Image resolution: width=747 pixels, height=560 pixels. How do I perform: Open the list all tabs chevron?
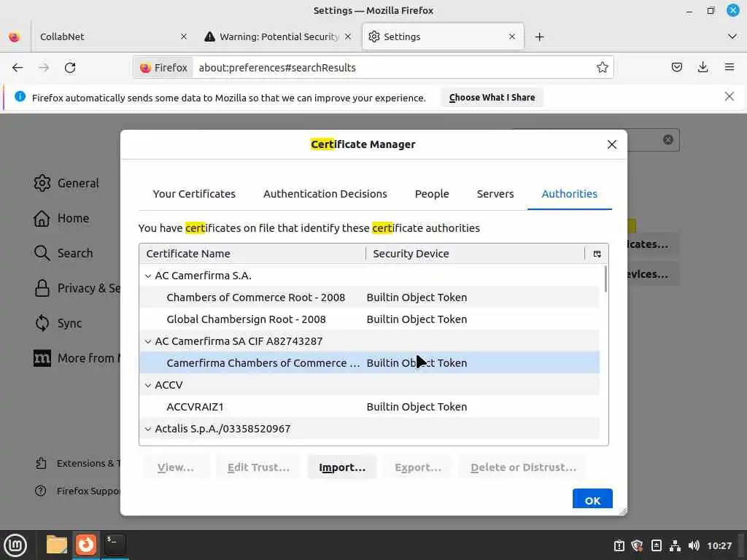[732, 36]
